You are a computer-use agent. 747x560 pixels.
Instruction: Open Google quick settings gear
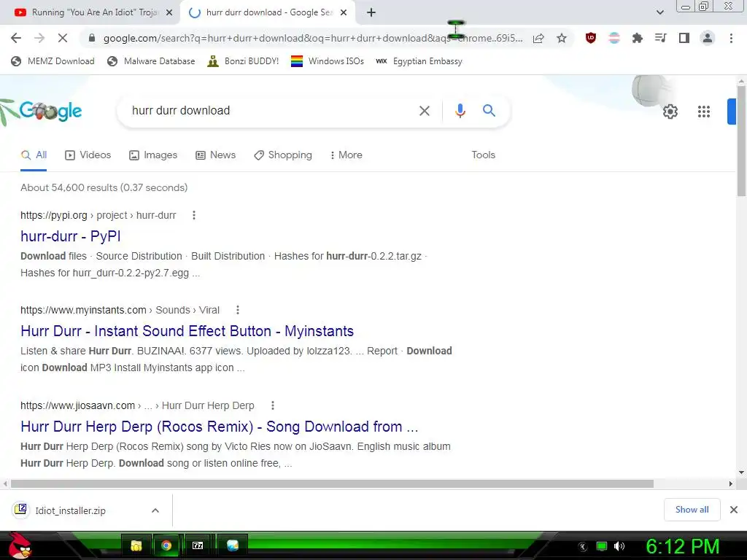[x=670, y=112]
